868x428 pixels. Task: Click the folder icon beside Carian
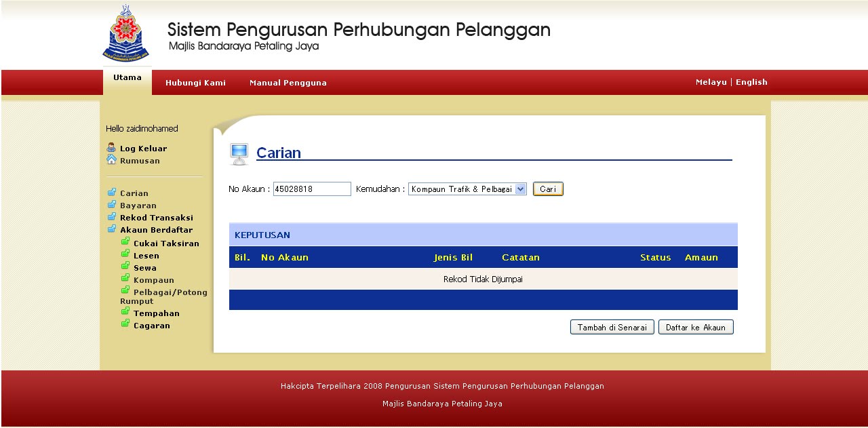(x=111, y=192)
